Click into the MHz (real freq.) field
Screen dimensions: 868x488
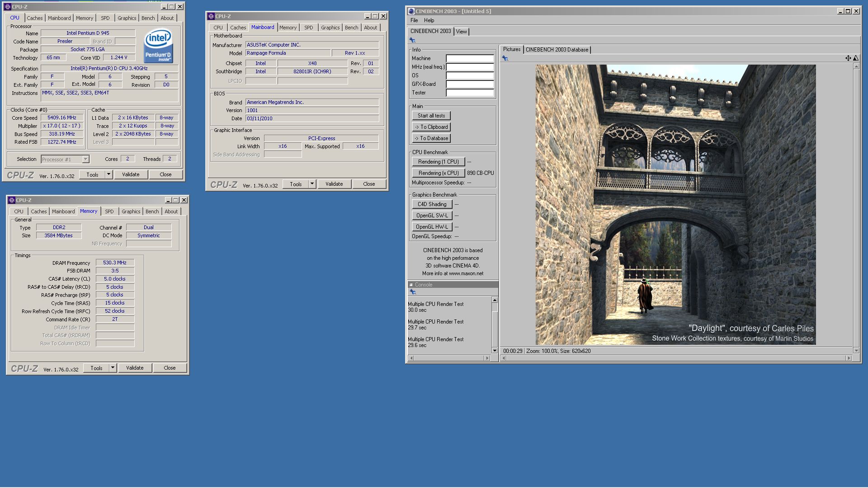[x=470, y=67]
